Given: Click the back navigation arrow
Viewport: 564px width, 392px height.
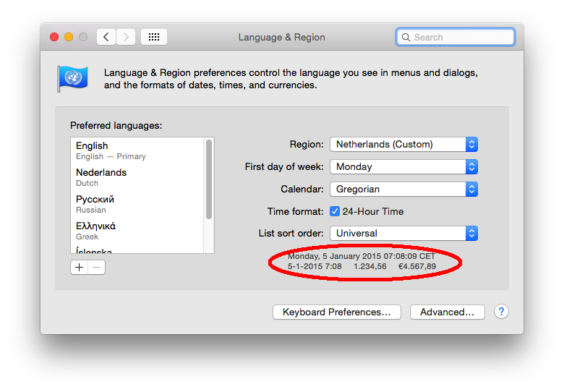Looking at the screenshot, I should pos(106,37).
